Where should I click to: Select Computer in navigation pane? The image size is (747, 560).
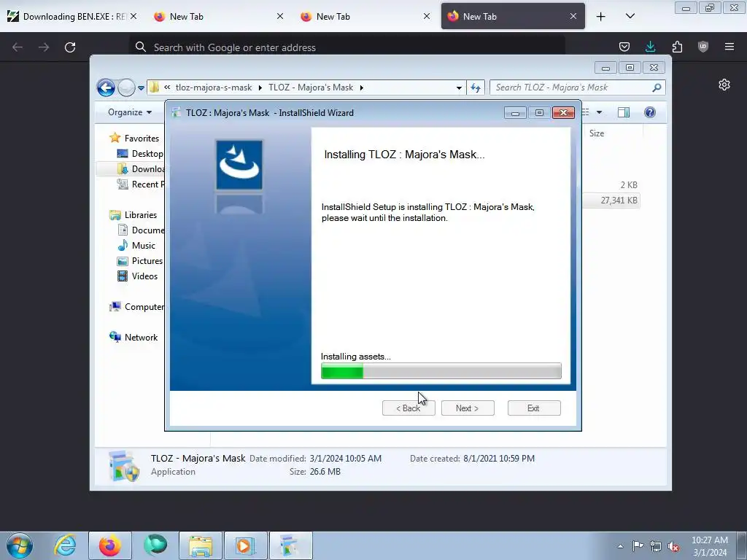coord(136,307)
